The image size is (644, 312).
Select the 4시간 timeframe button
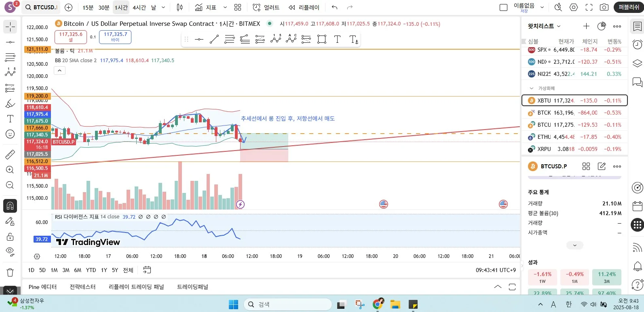point(139,7)
